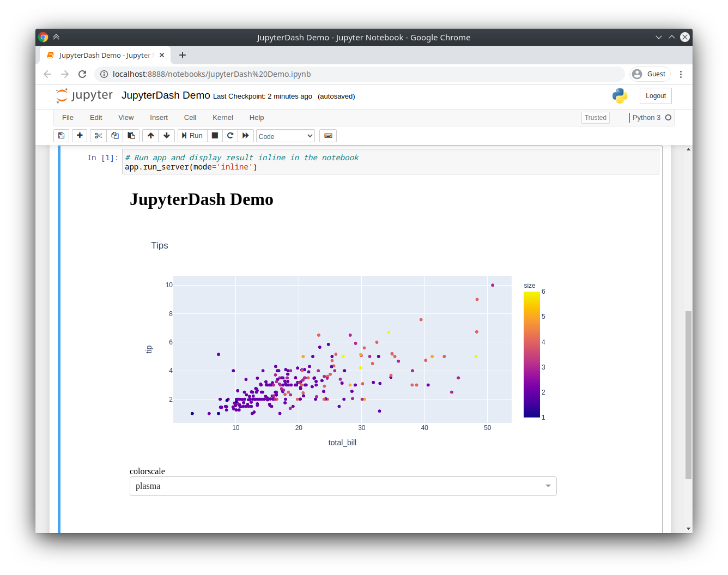Open the Kernel menu
728x575 pixels.
222,117
